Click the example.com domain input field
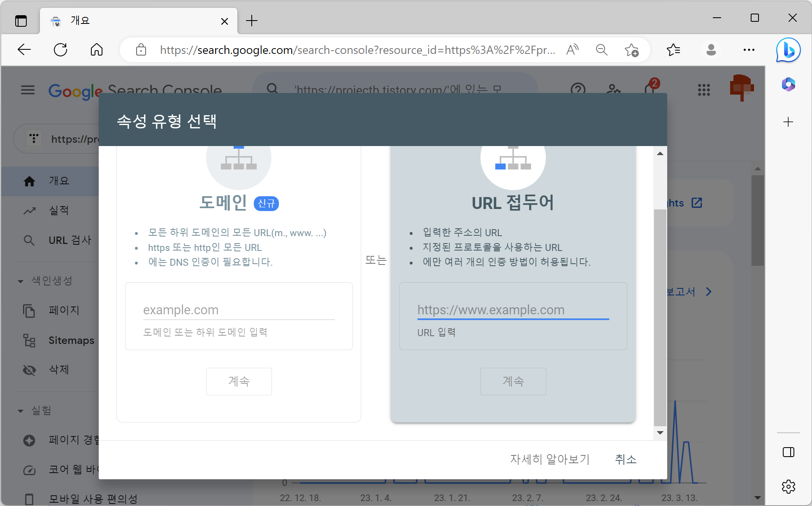Screen dimensions: 812x506 coord(239,310)
